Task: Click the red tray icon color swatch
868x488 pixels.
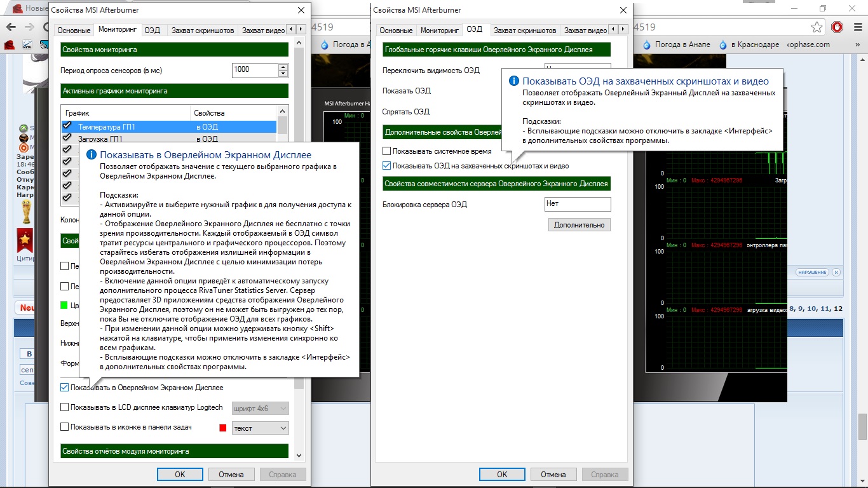Action: coord(223,428)
